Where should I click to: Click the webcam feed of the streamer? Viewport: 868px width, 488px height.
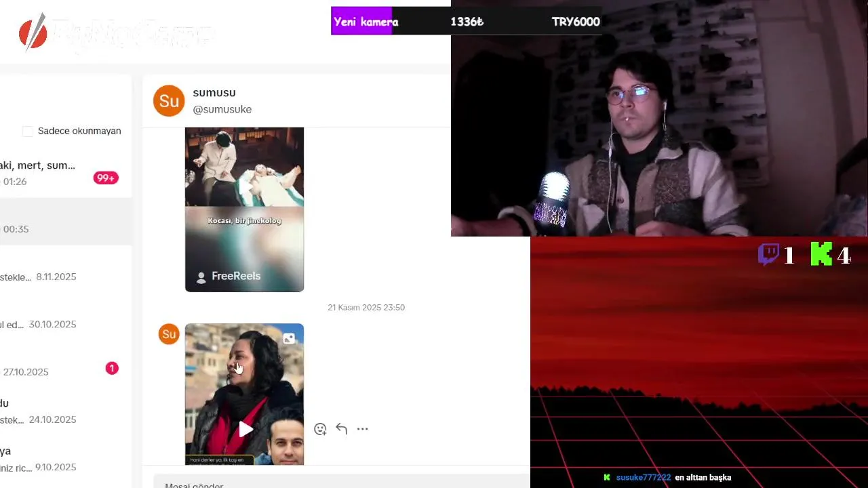[659, 119]
